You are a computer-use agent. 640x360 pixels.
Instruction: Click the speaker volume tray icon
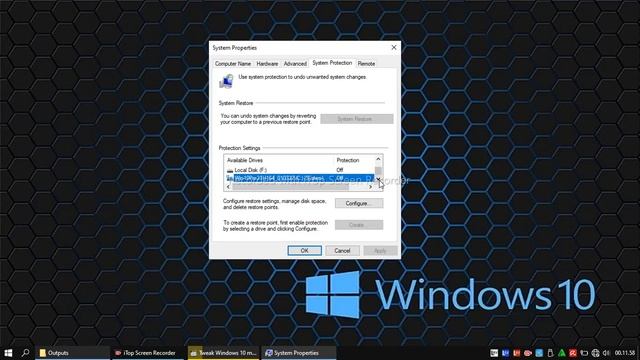[606, 353]
